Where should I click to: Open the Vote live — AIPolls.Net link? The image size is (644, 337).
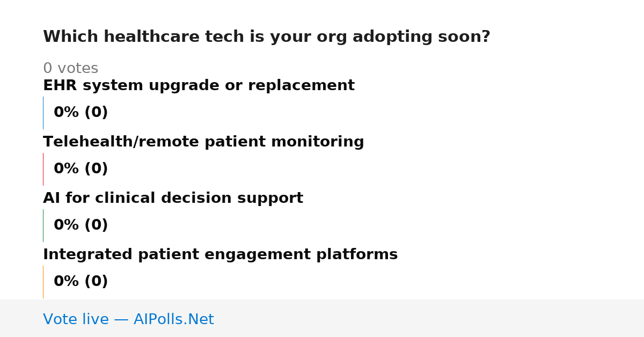tap(128, 320)
